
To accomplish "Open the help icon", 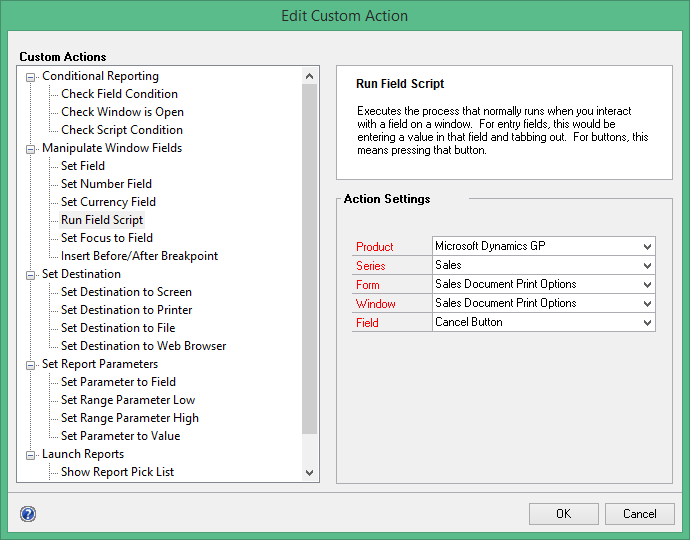I will (28, 514).
